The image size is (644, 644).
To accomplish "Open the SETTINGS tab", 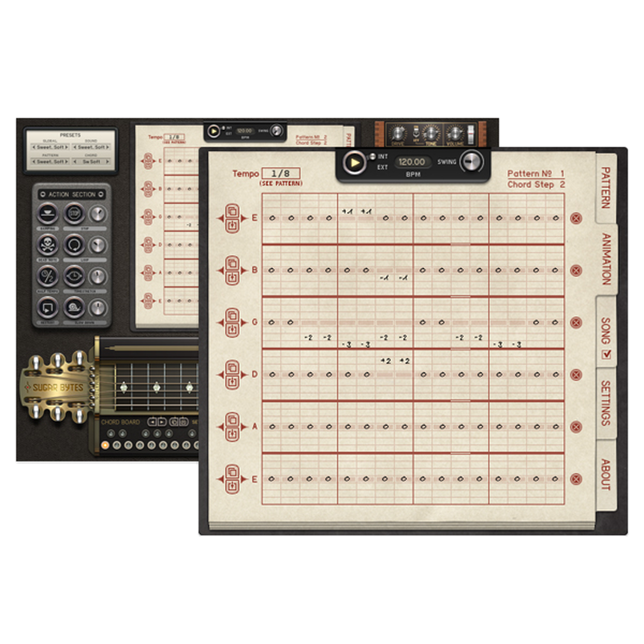I will pos(606,403).
